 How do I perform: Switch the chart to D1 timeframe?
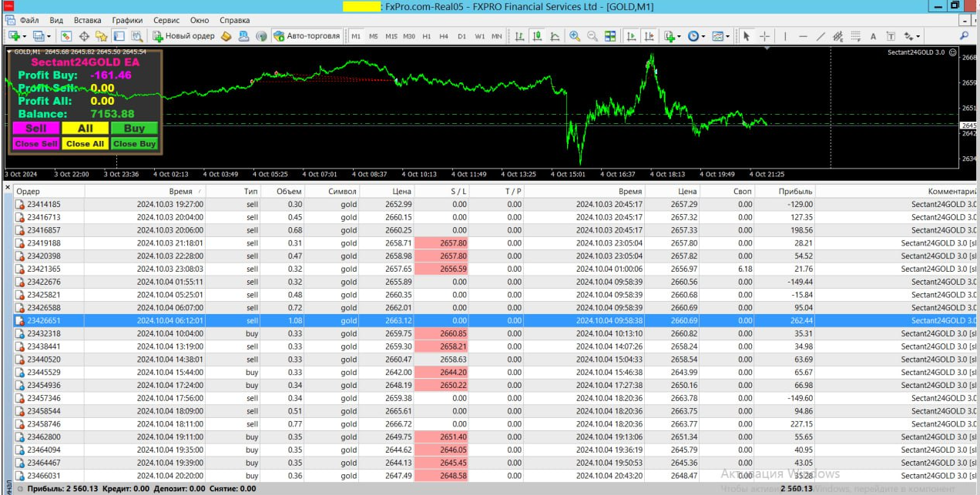[461, 36]
